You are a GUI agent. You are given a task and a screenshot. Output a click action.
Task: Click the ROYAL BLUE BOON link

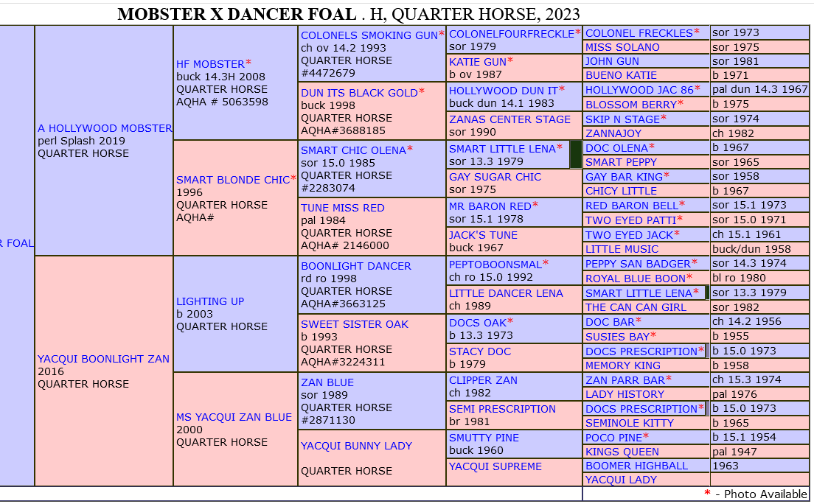point(636,279)
